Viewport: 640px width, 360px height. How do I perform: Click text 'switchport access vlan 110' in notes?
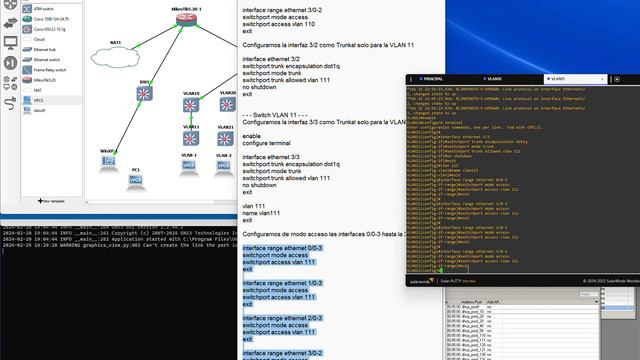coord(278,24)
